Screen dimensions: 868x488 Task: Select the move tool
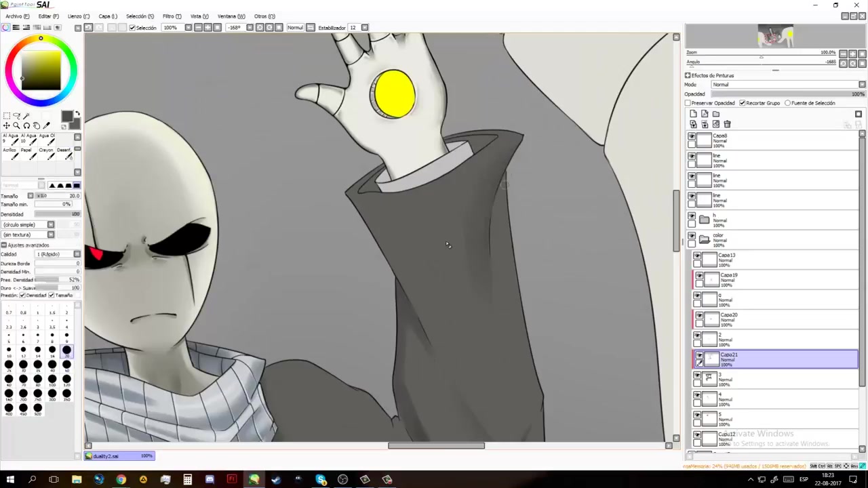click(x=7, y=126)
